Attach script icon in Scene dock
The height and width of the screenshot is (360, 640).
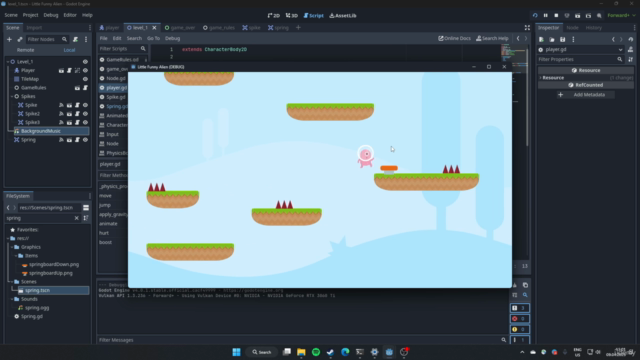(x=76, y=39)
